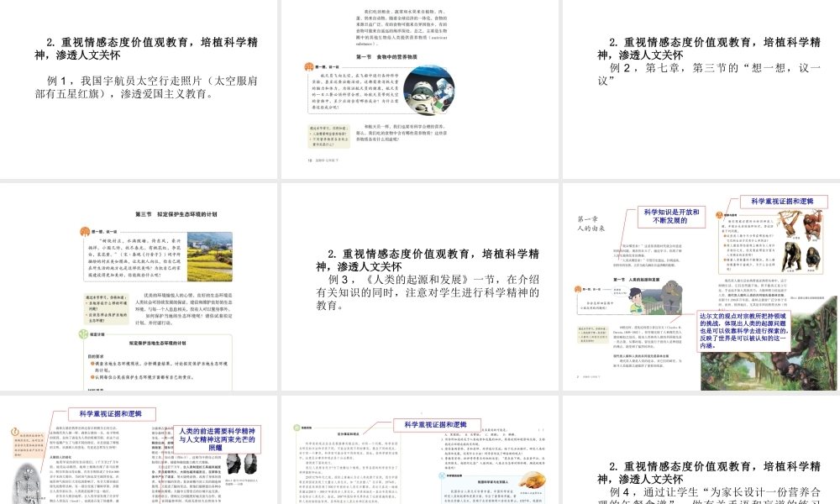Image resolution: width=840 pixels, height=504 pixels.
Task: Select the slide mentioning 例2，第七章
Action: point(701,89)
